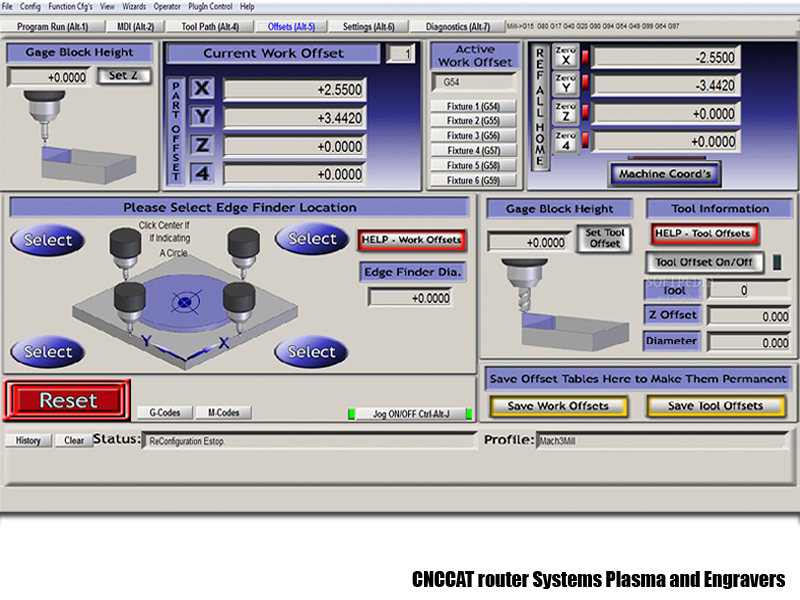Open the PlugIn Control menu
800x600 pixels.
(x=210, y=6)
